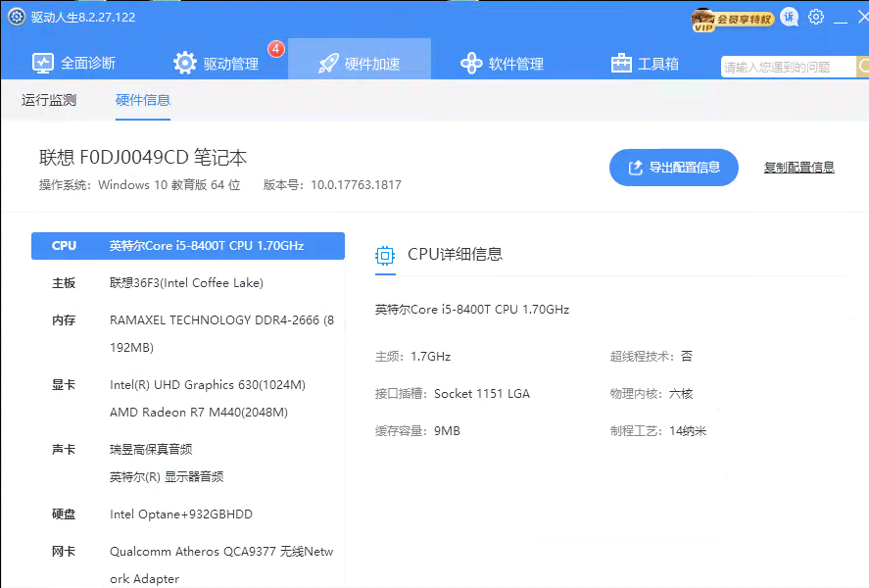
Task: Switch to the 运行监测 sub-tab
Action: pyautogui.click(x=49, y=100)
